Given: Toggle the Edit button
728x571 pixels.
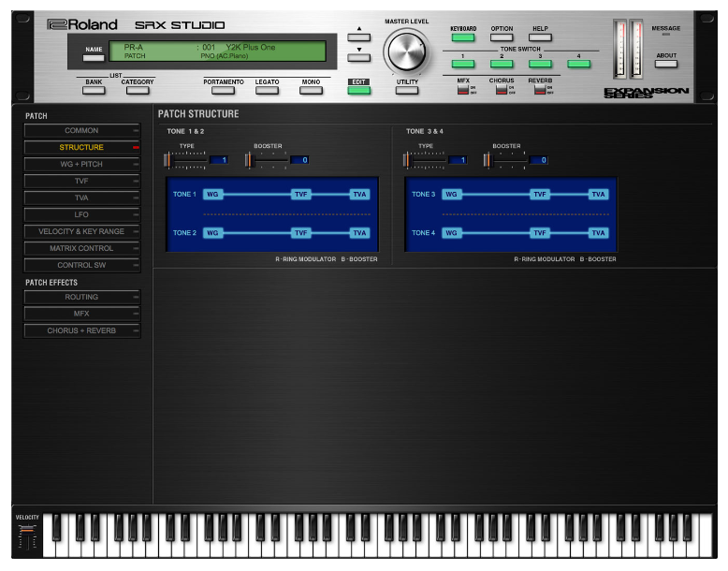Looking at the screenshot, I should [x=359, y=90].
